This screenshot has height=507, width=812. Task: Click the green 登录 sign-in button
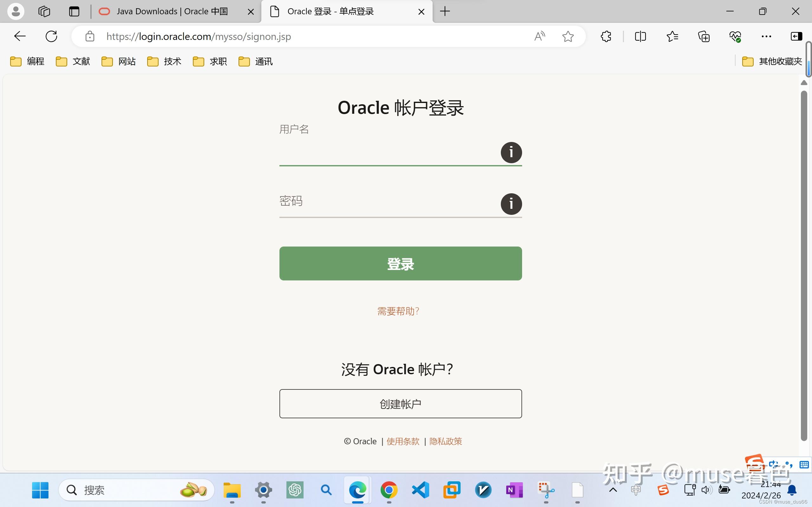click(x=400, y=264)
